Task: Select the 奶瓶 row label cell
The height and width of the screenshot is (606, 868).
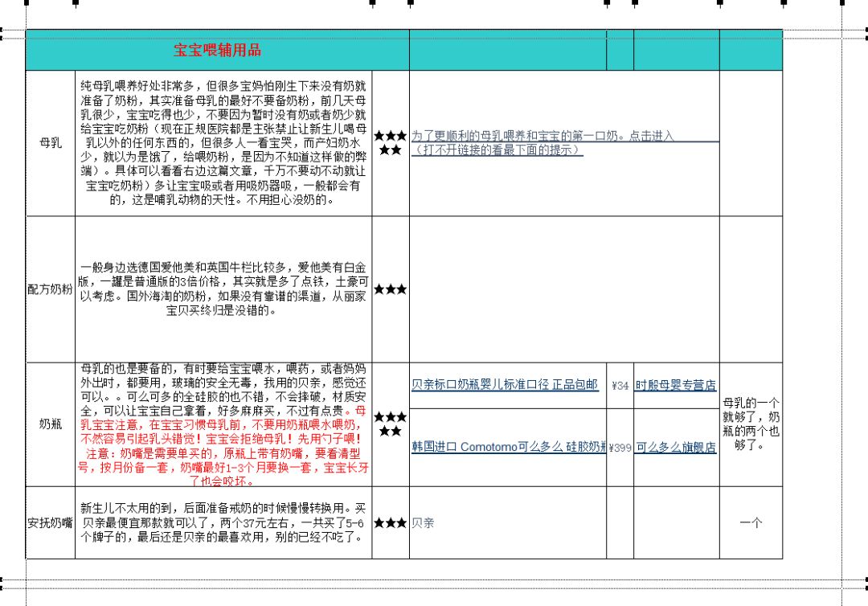Action: [x=51, y=424]
